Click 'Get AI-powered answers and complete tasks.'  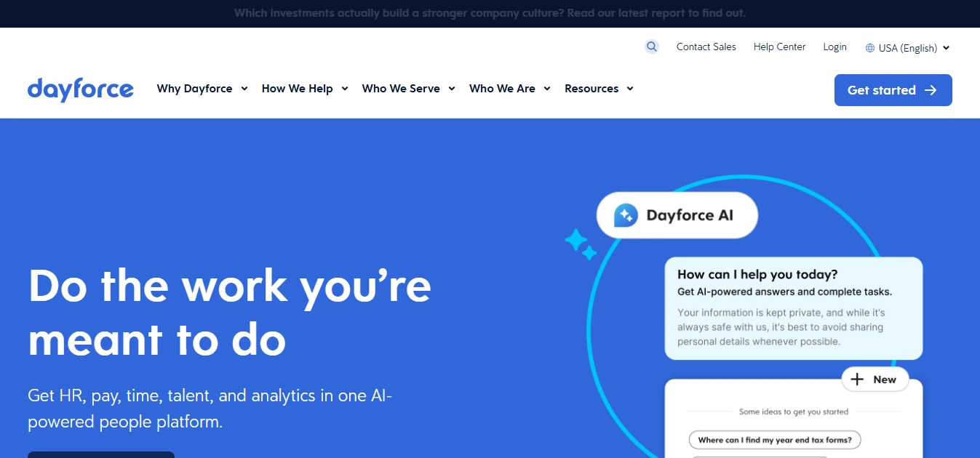[x=784, y=292]
